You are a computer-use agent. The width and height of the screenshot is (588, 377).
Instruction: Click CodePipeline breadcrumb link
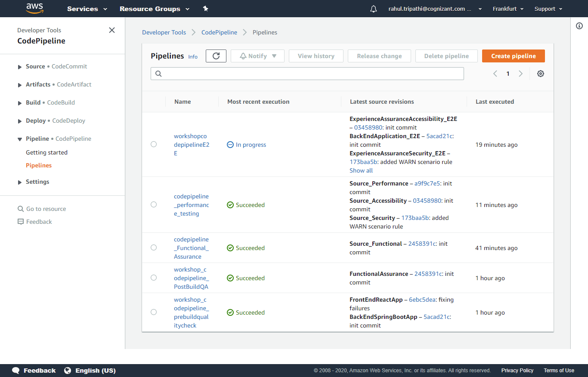[x=219, y=32]
